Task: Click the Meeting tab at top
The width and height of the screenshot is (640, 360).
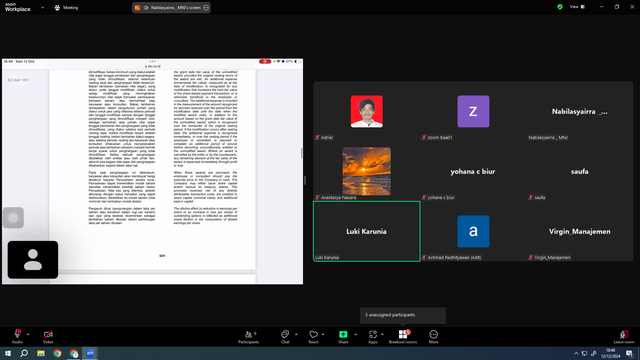Action: point(67,7)
